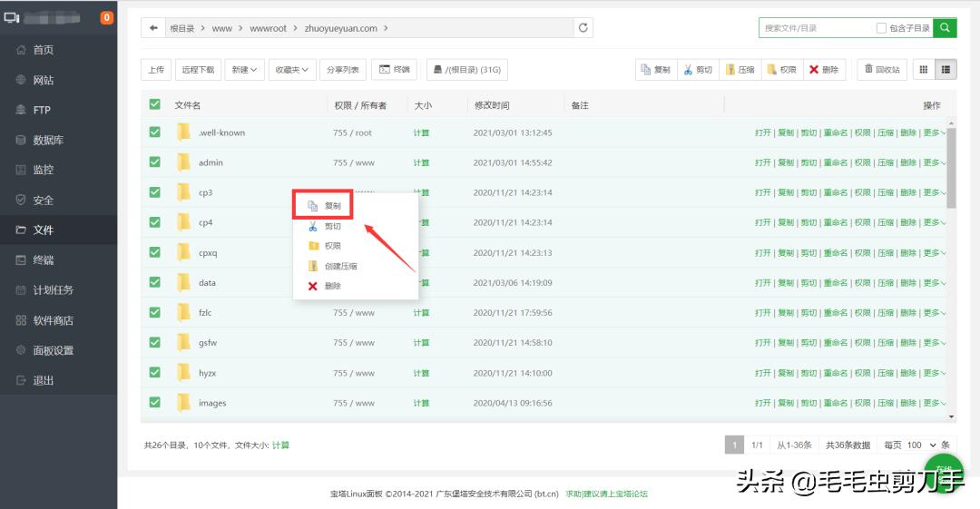
Task: Open the 宝塔论坛 help forum link
Action: (606, 494)
